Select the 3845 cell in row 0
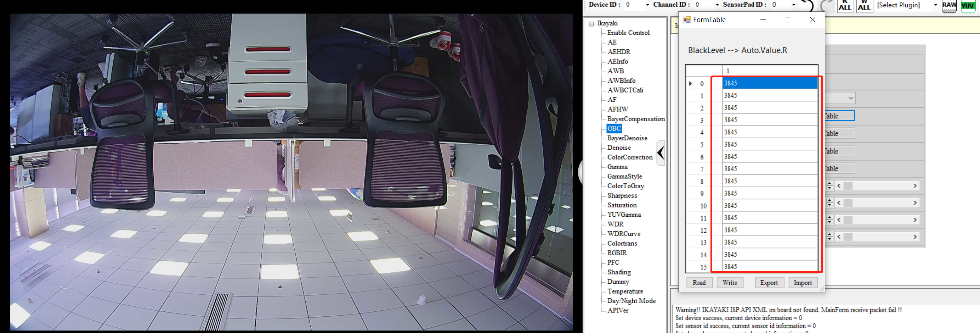The width and height of the screenshot is (980, 333). [770, 83]
